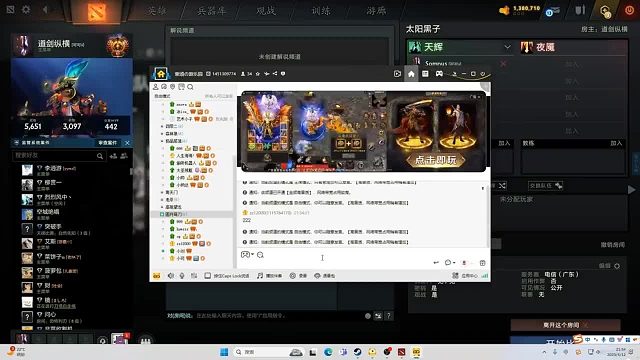Expand the 森林狼 channel node
Viewport: 640px width, 360px height.
162,133
